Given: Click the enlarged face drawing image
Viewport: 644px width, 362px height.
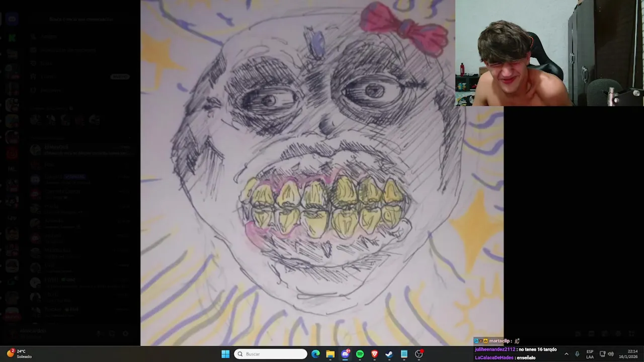Looking at the screenshot, I should 322,173.
